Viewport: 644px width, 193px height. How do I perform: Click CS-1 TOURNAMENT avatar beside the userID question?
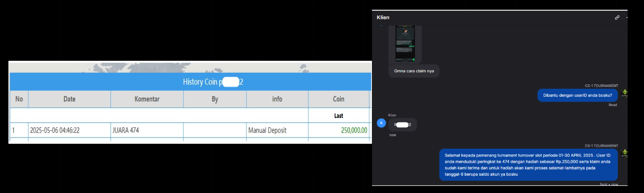point(624,95)
